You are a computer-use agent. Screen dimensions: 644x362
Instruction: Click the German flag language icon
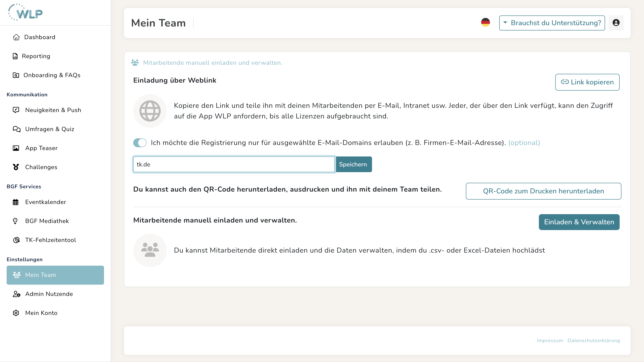pyautogui.click(x=485, y=23)
